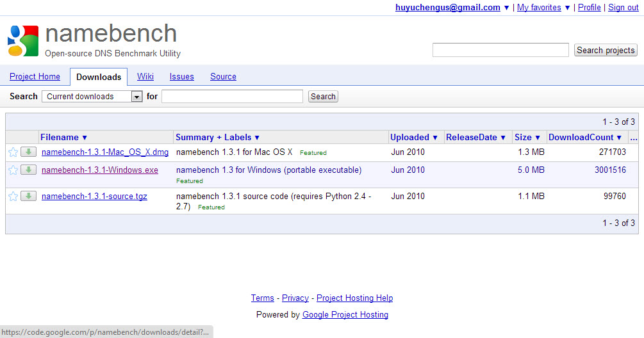
Task: Click the 99760 download count
Action: [615, 197]
